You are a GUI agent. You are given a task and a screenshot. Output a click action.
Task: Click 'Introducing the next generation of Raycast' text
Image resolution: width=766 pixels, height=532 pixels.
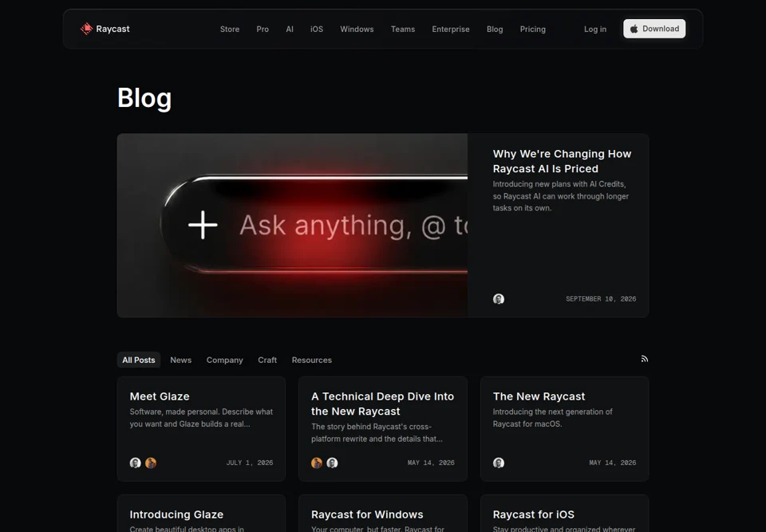coord(552,418)
